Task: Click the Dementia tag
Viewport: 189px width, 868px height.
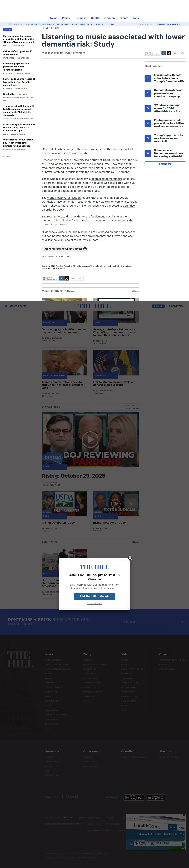Action: tap(53, 256)
